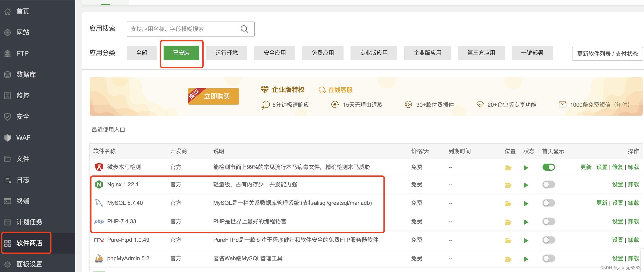
Task: Click 更新 for MySQL 5.7.40
Action: click(x=601, y=203)
